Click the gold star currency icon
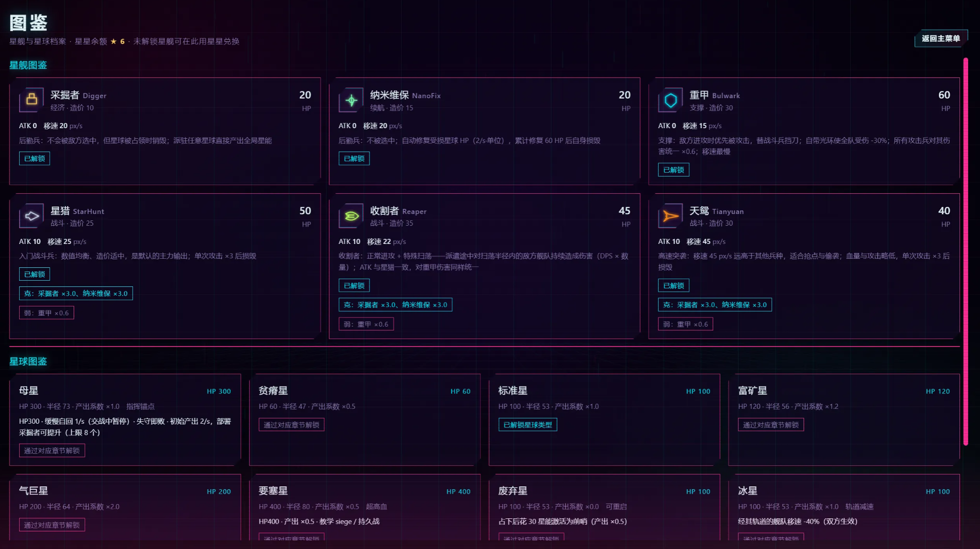980x549 pixels. pos(113,42)
